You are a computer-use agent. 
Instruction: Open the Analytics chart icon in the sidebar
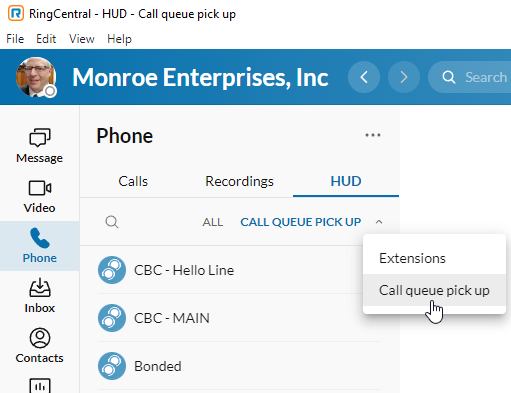(x=40, y=386)
